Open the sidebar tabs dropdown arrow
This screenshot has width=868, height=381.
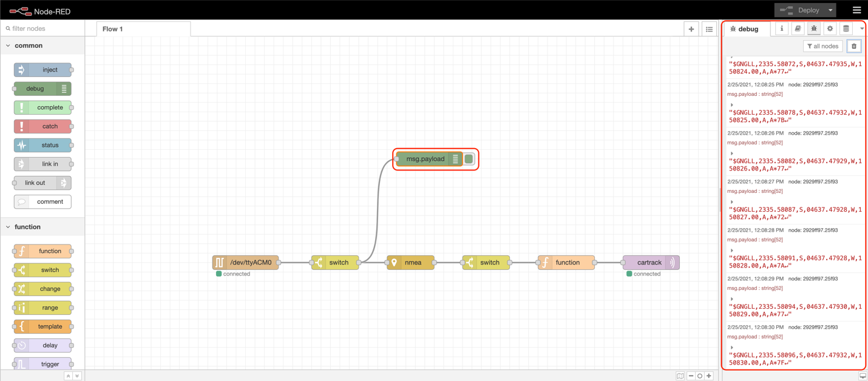pyautogui.click(x=861, y=29)
